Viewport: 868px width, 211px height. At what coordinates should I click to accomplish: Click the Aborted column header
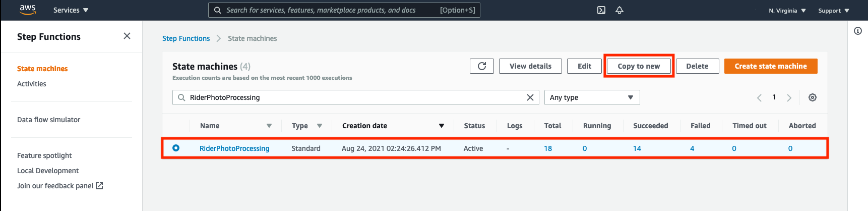[x=802, y=126]
